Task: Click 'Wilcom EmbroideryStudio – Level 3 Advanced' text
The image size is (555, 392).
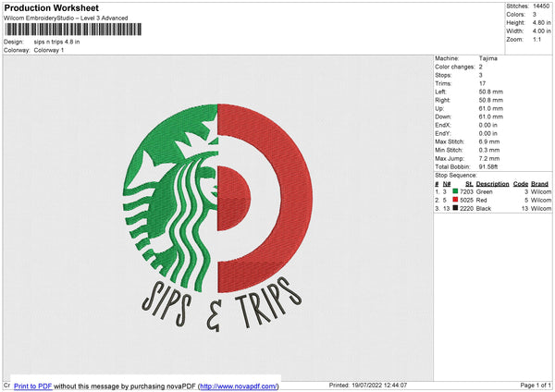Action: (66, 18)
